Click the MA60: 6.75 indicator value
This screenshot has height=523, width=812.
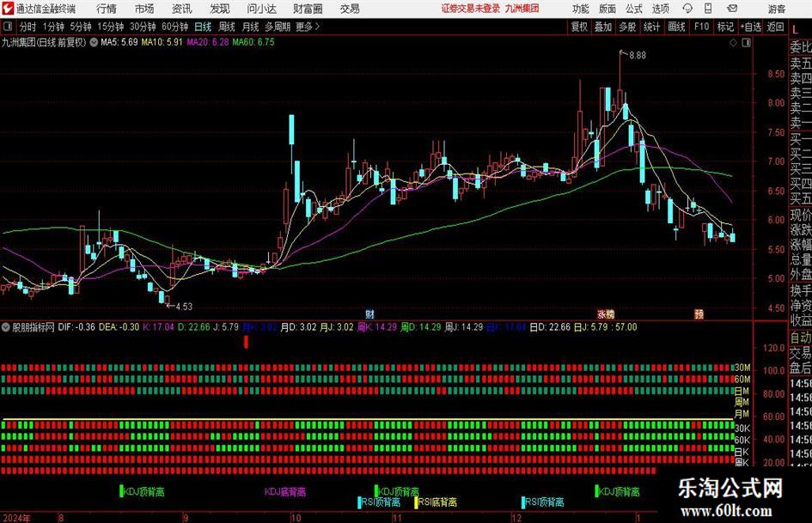253,42
